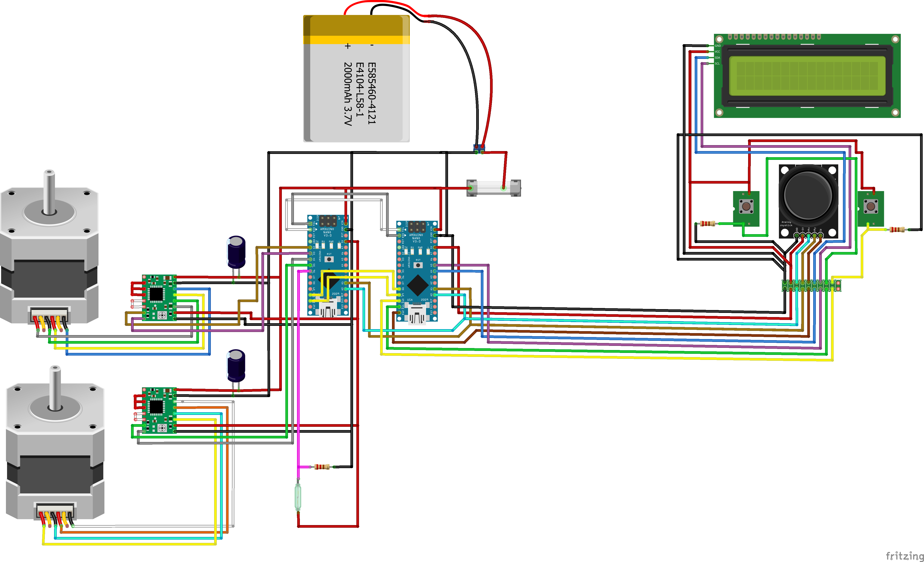
Task: Select the lower A4988 stepper driver
Action: [x=159, y=411]
